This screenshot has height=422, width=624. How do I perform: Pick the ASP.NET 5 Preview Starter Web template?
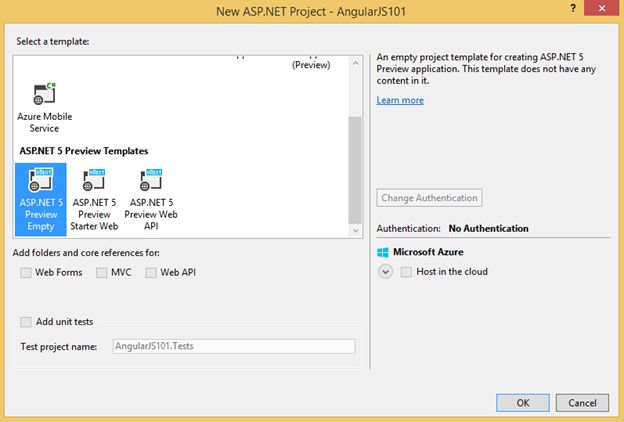(94, 199)
